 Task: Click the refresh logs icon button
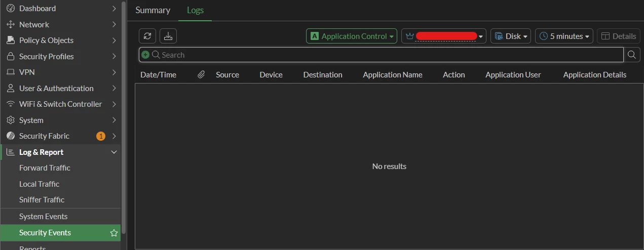click(147, 36)
